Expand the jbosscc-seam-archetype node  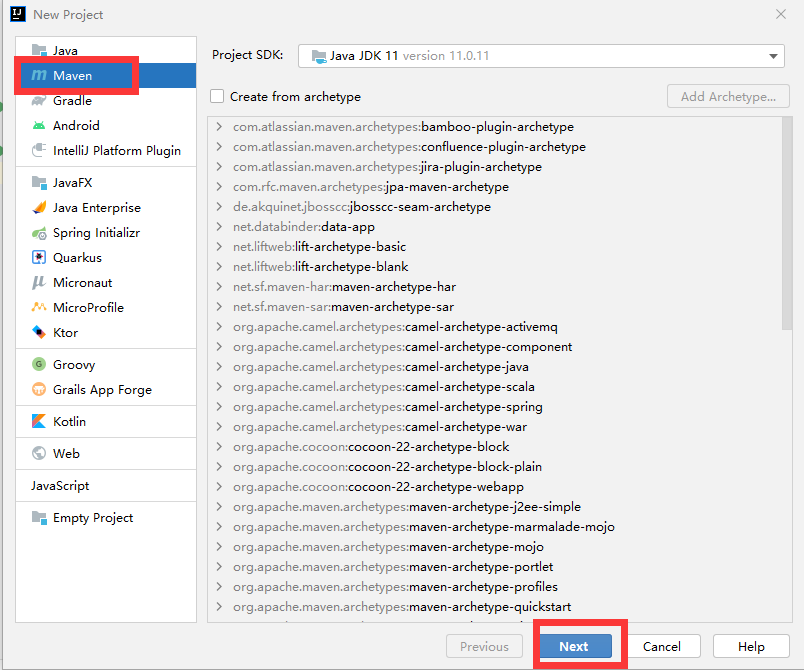coord(219,207)
